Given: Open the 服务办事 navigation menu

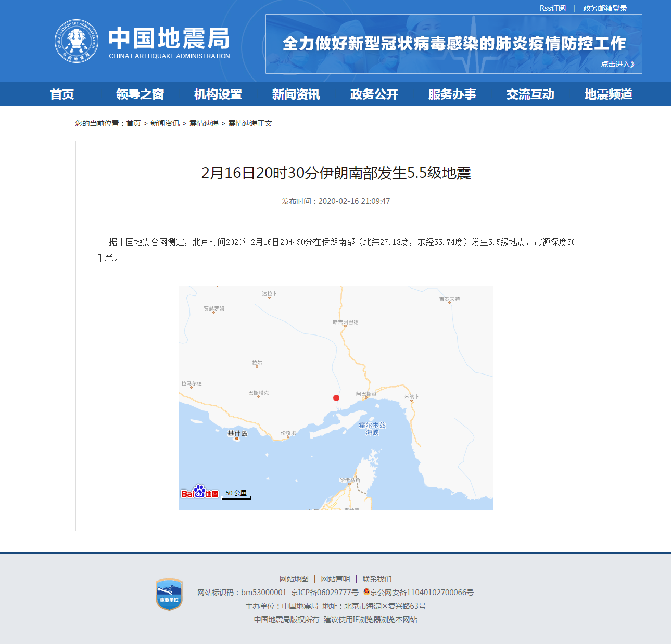Looking at the screenshot, I should pyautogui.click(x=452, y=94).
